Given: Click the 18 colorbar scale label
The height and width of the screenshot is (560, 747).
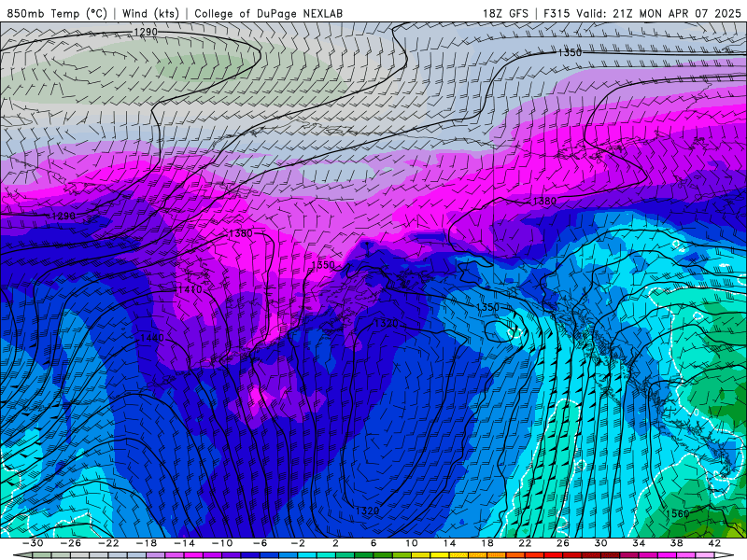Looking at the screenshot, I should pos(486,543).
